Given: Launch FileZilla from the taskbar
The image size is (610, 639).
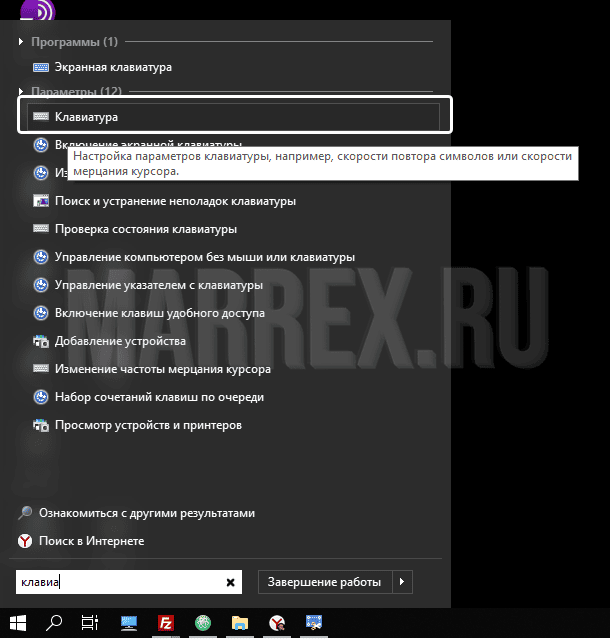Looking at the screenshot, I should pos(166,623).
